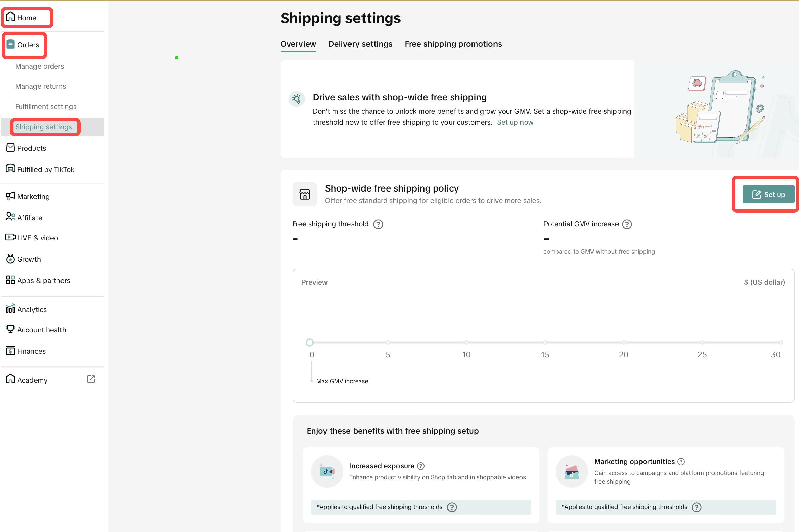Click the Affiliate people icon

pos(10,217)
